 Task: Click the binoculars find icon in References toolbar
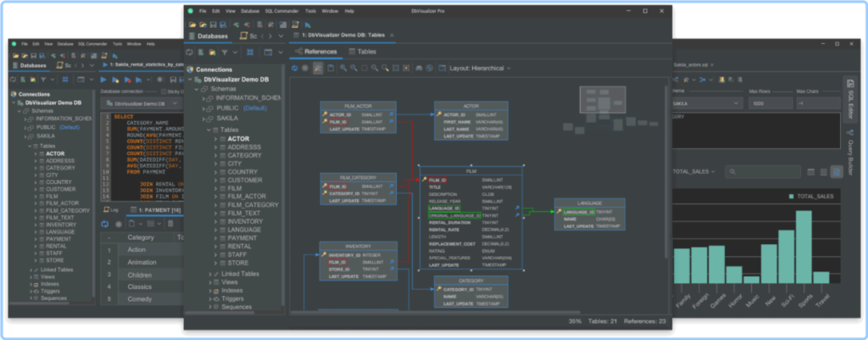(x=419, y=68)
